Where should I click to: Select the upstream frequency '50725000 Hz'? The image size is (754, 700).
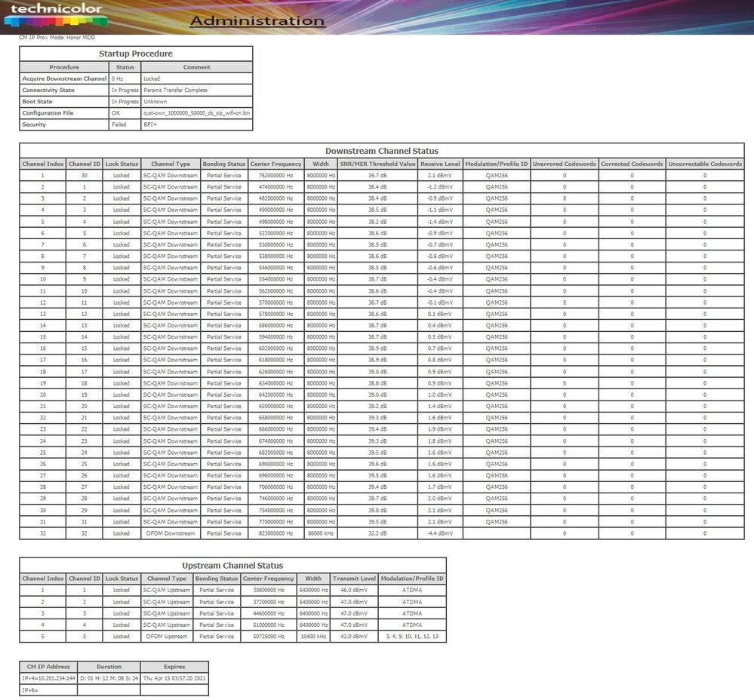click(x=269, y=636)
